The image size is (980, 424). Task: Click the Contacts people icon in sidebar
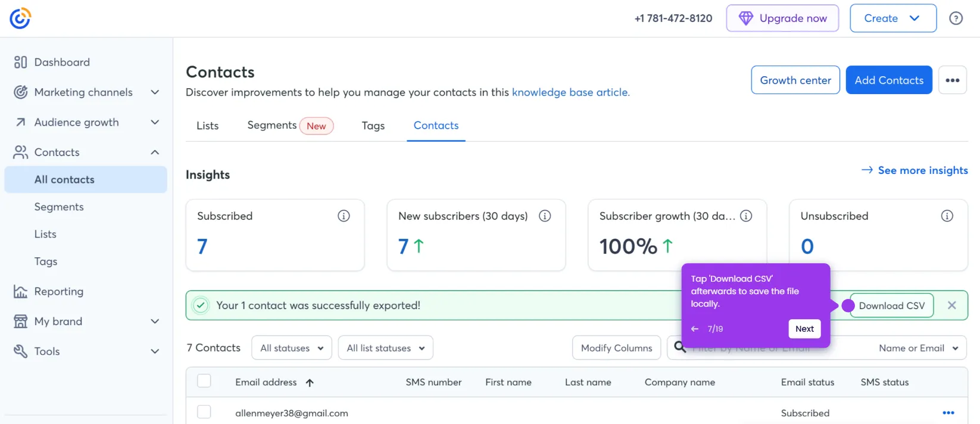[21, 152]
